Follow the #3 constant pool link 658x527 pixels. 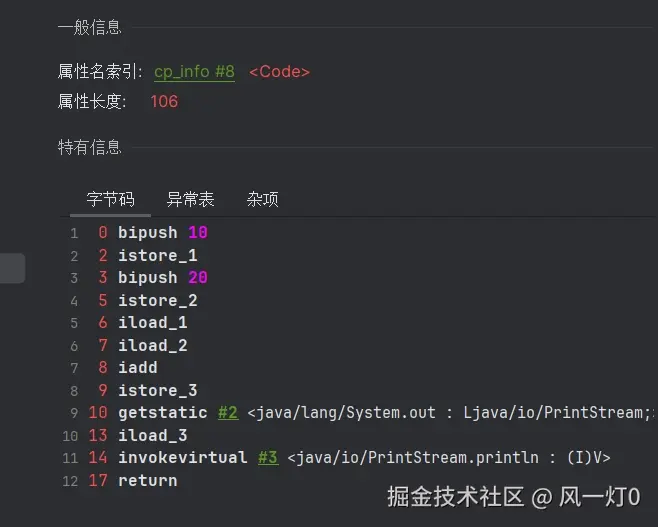coord(267,458)
